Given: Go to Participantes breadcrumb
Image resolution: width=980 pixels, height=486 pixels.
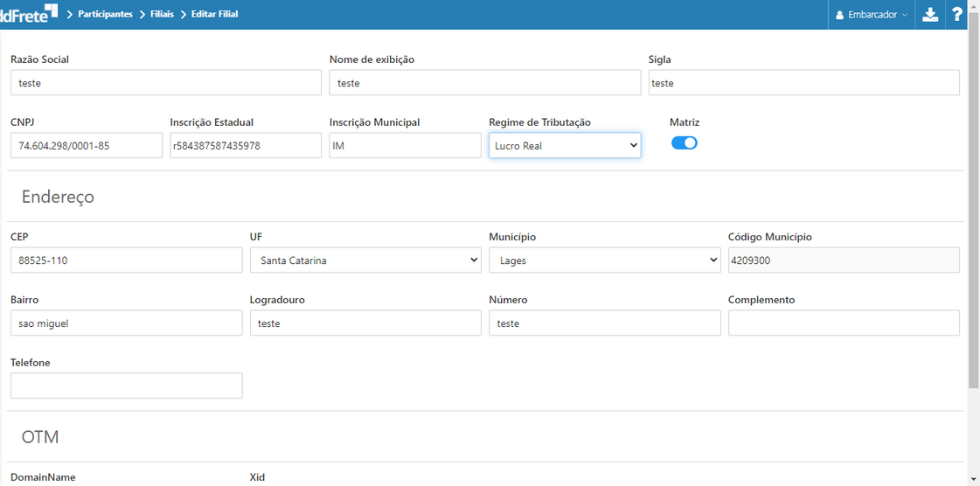Looking at the screenshot, I should tap(105, 14).
